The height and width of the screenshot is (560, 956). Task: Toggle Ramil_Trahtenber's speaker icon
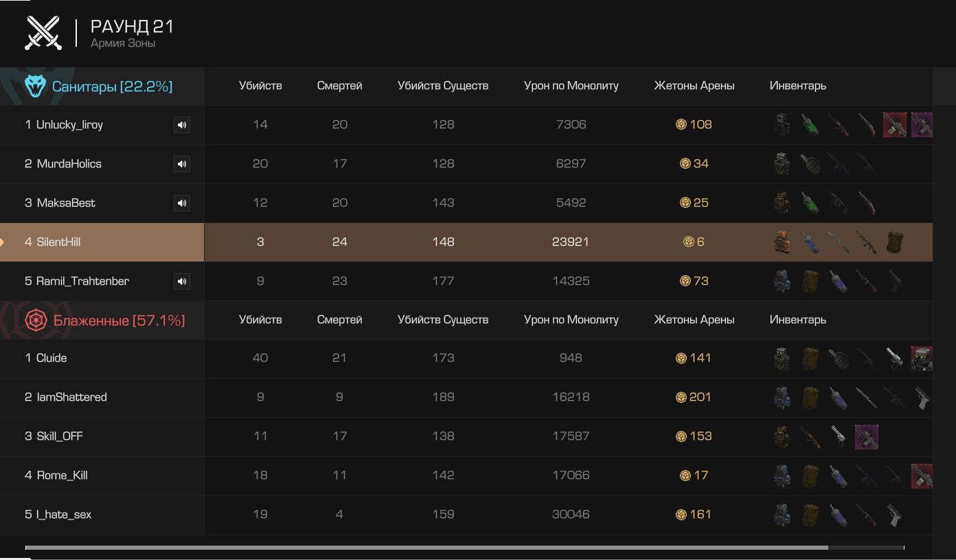click(181, 281)
